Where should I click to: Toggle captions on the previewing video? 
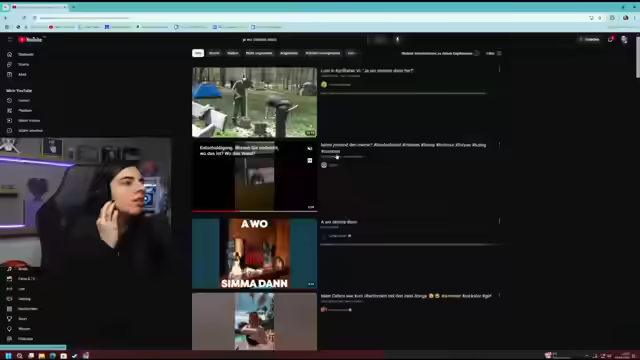310,161
